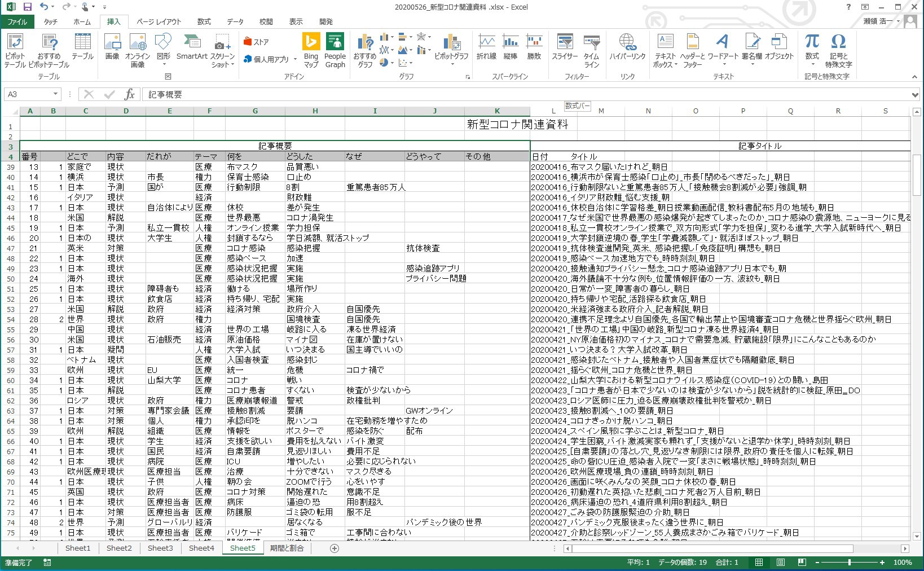This screenshot has width=924, height=571.
Task: Switch to the Home (ホーム) tab
Action: (x=82, y=21)
